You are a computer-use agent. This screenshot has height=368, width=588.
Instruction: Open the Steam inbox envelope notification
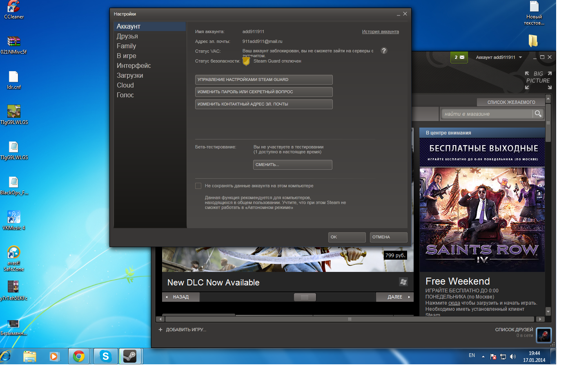tap(459, 57)
